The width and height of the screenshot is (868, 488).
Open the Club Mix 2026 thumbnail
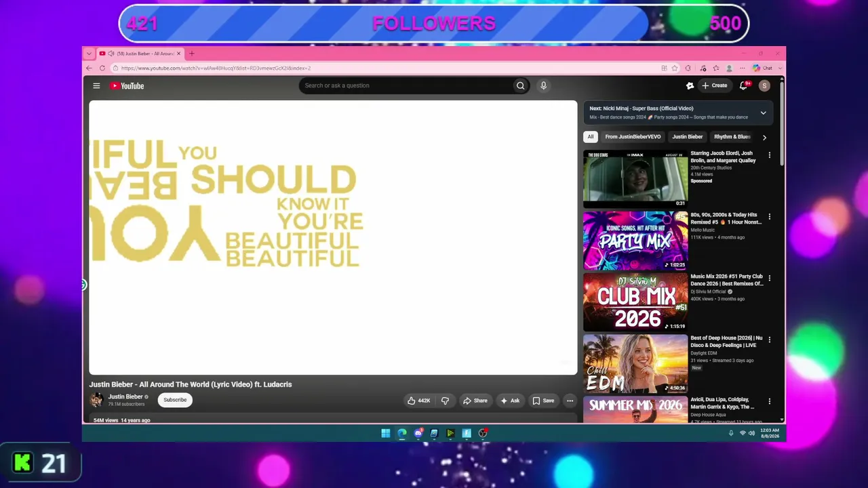tap(635, 302)
